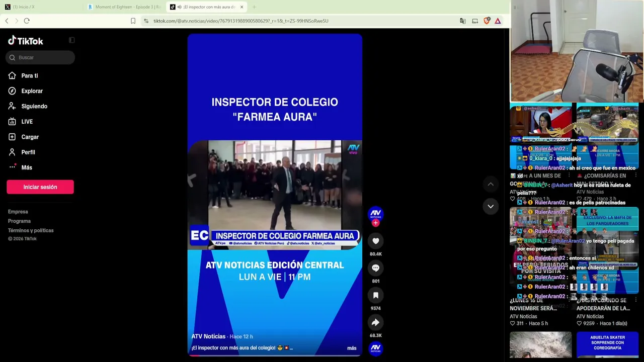Click the 68.3K shares count

[x=375, y=335]
